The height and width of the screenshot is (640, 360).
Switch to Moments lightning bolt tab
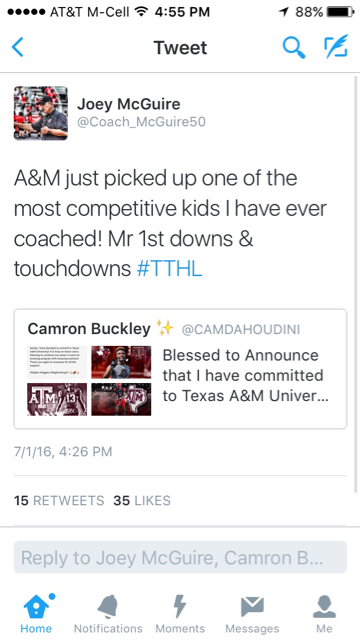180,613
